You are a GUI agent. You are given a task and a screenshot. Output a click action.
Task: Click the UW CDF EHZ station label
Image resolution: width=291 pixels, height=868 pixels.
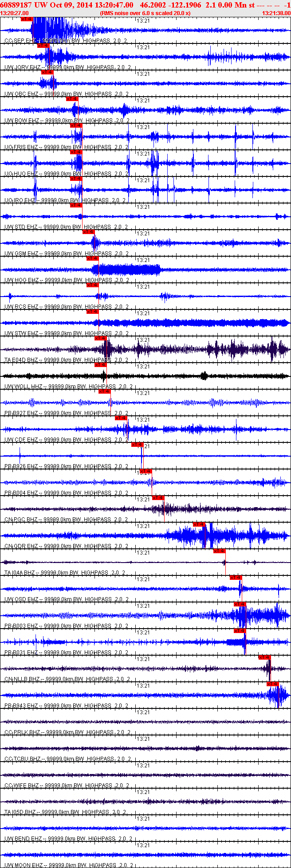[21, 440]
